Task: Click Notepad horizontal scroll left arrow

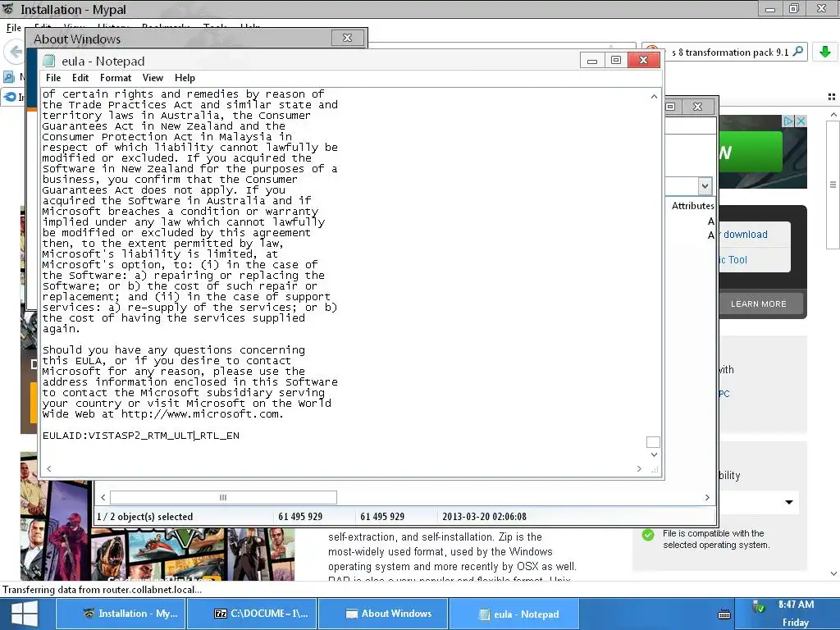Action: click(48, 468)
